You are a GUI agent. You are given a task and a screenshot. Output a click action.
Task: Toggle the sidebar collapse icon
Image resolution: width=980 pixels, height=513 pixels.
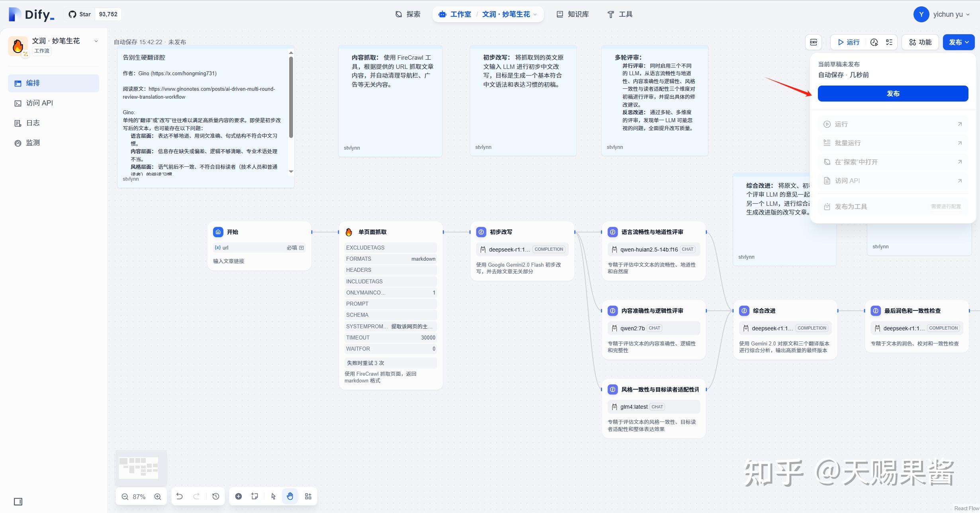pyautogui.click(x=18, y=501)
